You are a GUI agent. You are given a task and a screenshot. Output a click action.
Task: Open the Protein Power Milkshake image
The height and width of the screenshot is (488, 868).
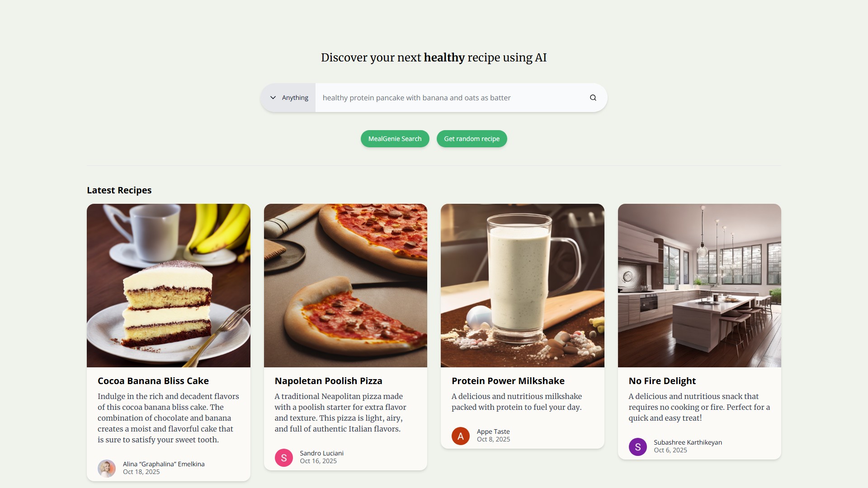[x=522, y=285]
